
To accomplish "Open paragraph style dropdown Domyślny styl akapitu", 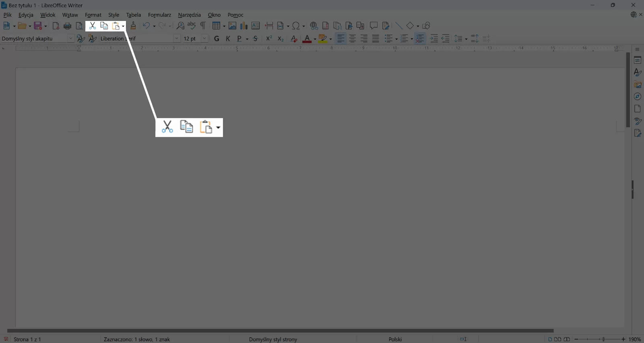I will click(x=70, y=39).
